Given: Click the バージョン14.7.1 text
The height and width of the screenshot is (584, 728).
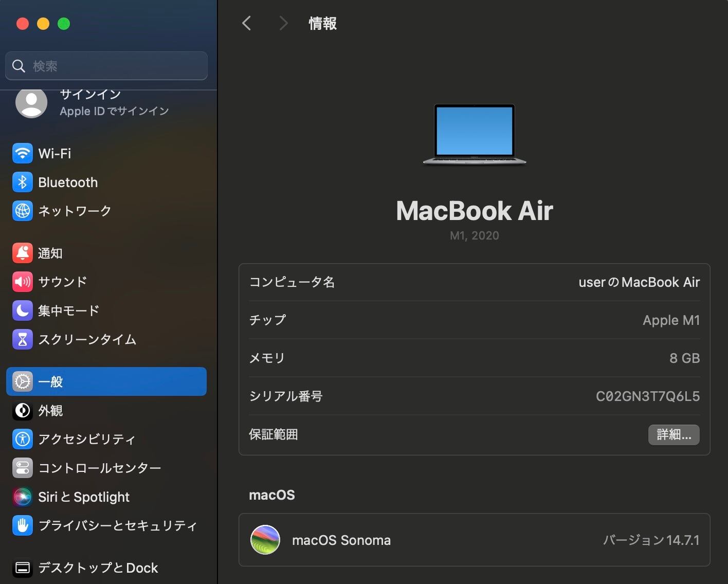Looking at the screenshot, I should 651,540.
